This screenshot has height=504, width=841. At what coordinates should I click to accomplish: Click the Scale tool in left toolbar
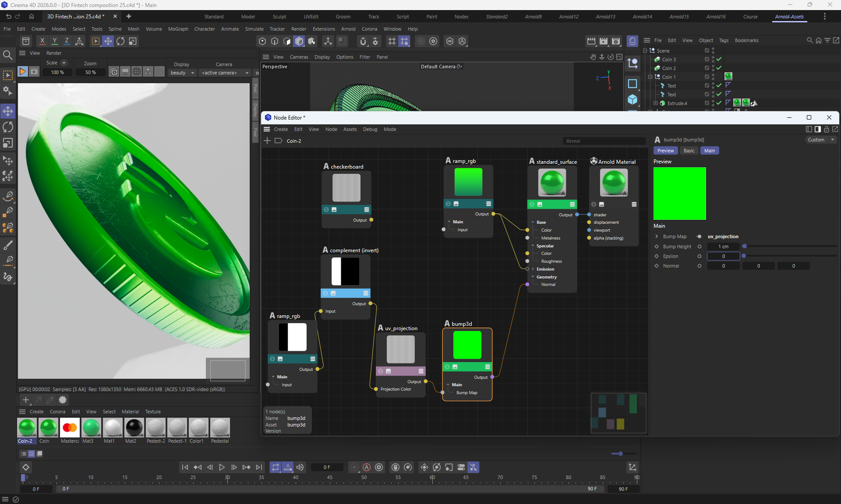click(8, 143)
